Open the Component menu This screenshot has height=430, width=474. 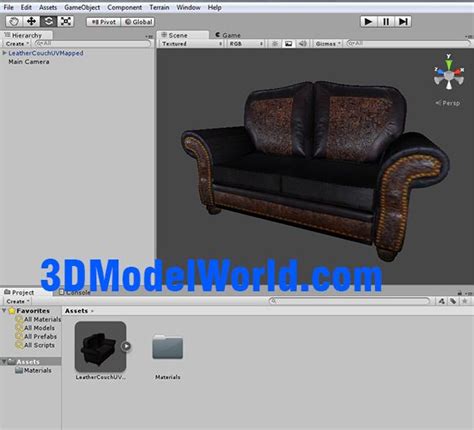pos(124,7)
